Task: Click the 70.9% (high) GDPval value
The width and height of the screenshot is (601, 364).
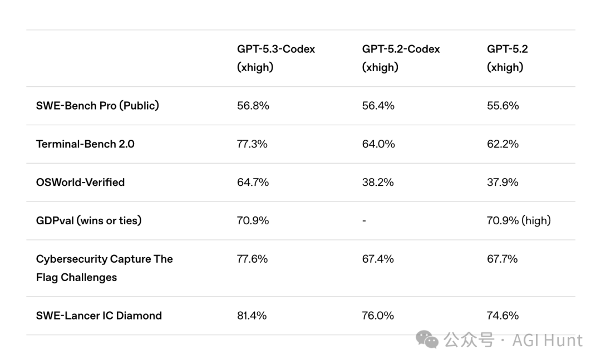Action: coord(519,220)
